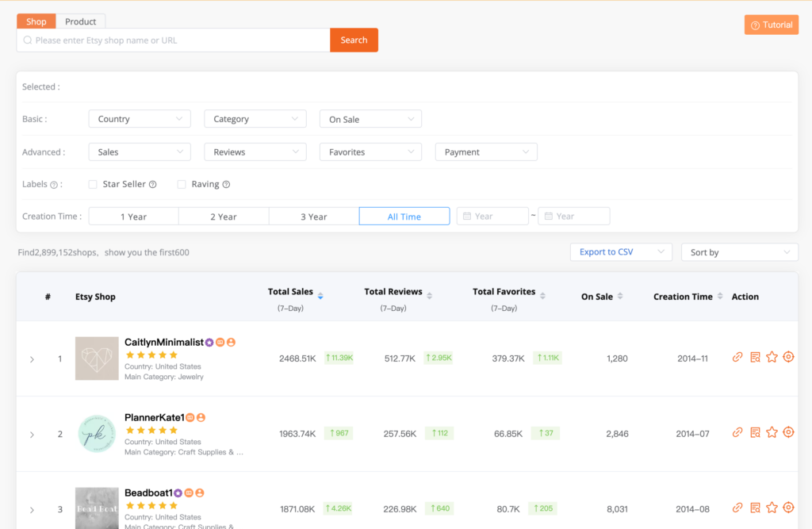Select the Shop tab
Viewport: 812px width, 529px height.
(x=36, y=21)
